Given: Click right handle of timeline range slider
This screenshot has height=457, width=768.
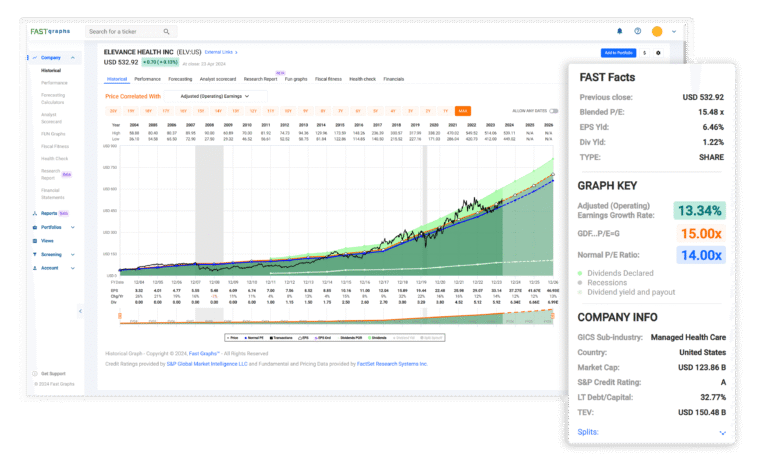Looking at the screenshot, I should (x=552, y=316).
